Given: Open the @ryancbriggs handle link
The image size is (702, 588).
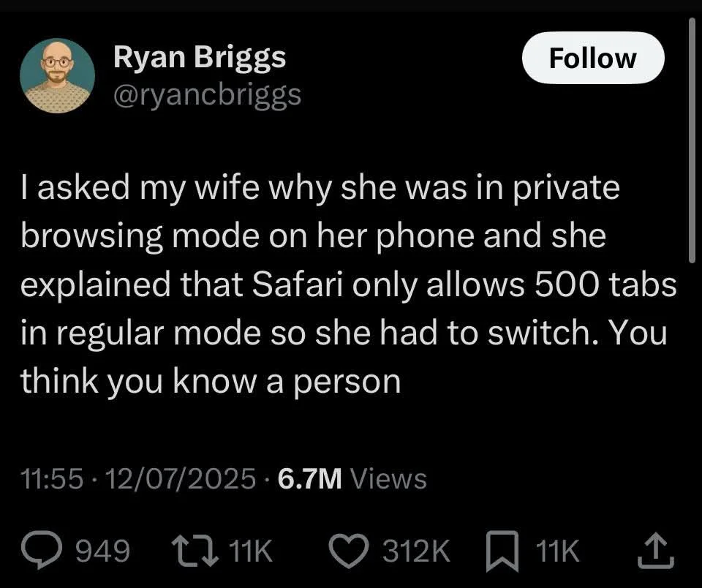Looking at the screenshot, I should point(207,94).
